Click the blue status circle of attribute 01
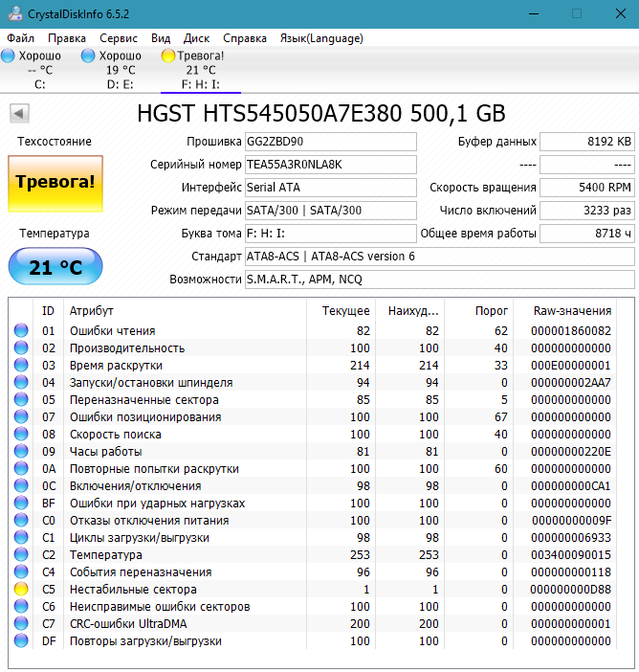This screenshot has width=639, height=672. click(x=21, y=330)
